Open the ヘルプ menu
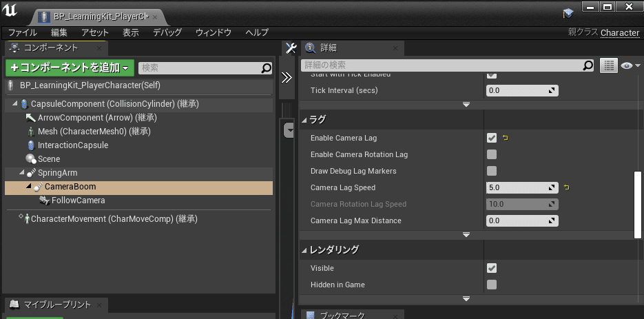 point(257,32)
